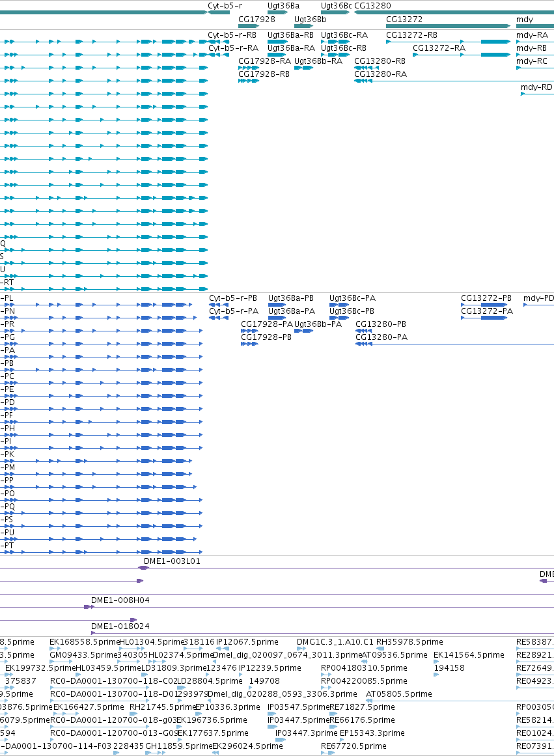Select the CG17928 gene label
Viewport: 554px width, 756px height.
coord(257,20)
